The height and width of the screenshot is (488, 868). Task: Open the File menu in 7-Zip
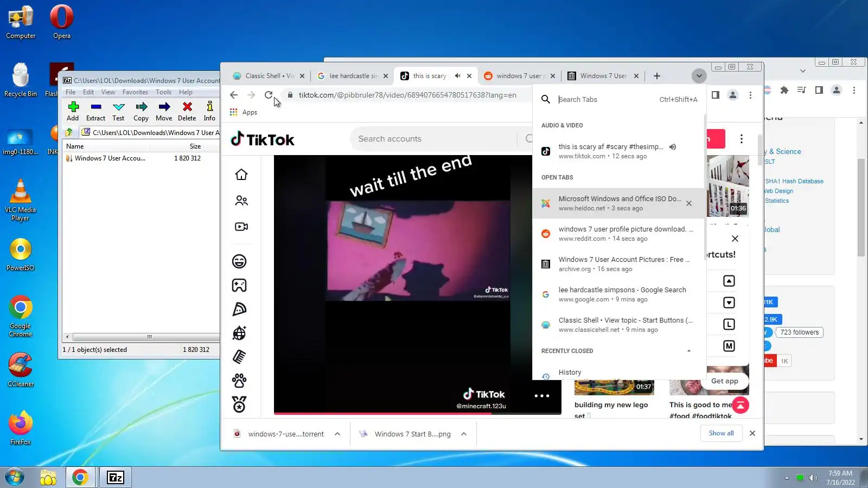tap(71, 92)
